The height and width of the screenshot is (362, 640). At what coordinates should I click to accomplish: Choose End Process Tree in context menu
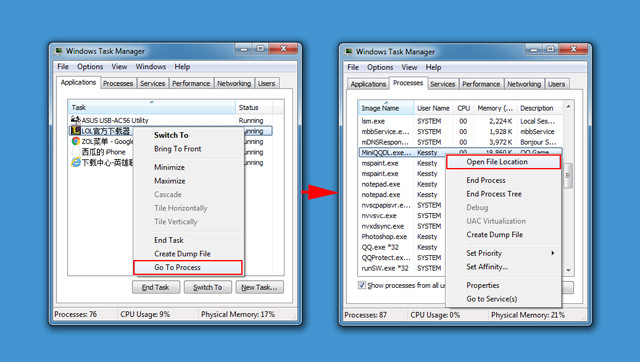click(x=503, y=194)
